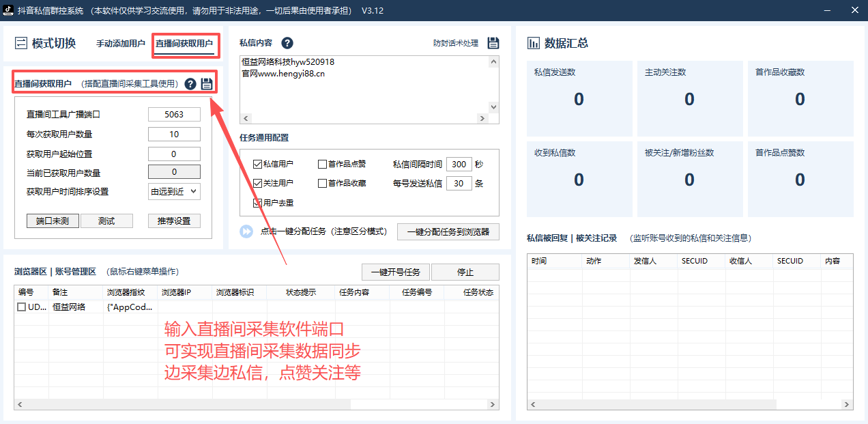
Task: Click the 首作品收藏数 stat card
Action: point(800,98)
